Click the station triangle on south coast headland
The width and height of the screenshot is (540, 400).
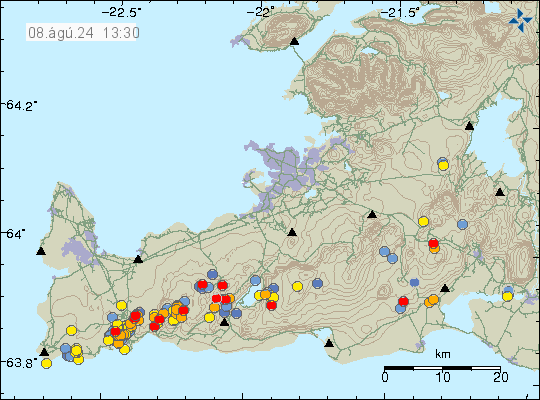tap(329, 343)
